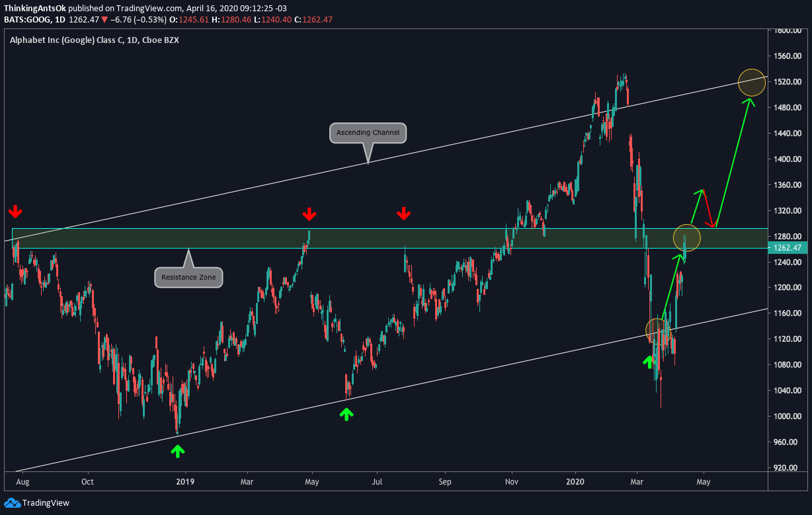This screenshot has width=812, height=515.
Task: Click the 1320.00 price axis label
Action: pos(788,211)
